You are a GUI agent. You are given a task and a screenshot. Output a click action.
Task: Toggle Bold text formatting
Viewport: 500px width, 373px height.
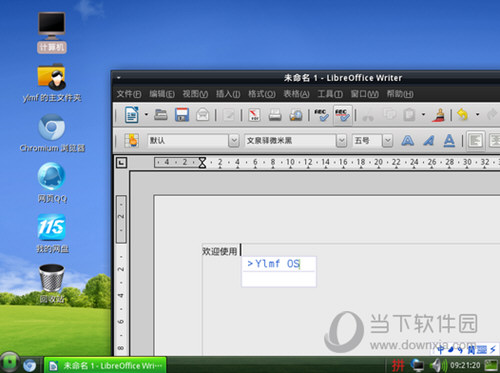(408, 141)
